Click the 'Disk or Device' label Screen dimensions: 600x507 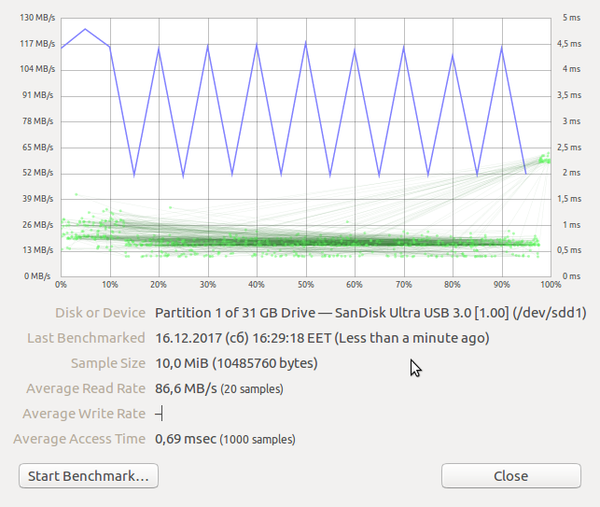[100, 313]
